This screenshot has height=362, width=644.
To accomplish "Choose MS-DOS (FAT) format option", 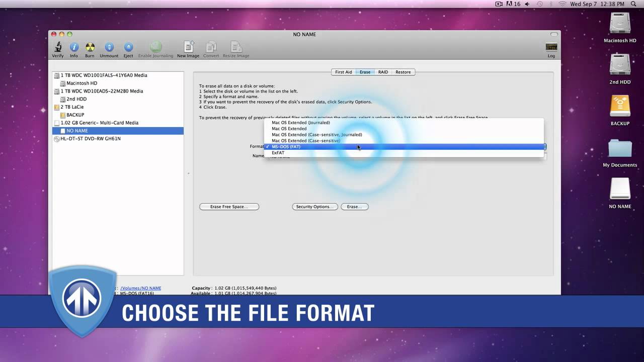I will point(404,147).
